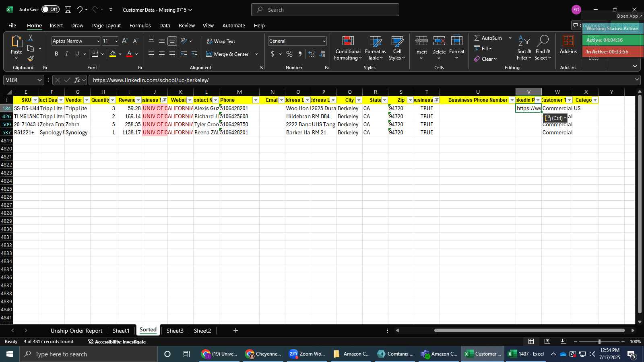Click the Increase Decimal icon
This screenshot has width=644, height=362.
pyautogui.click(x=312, y=54)
